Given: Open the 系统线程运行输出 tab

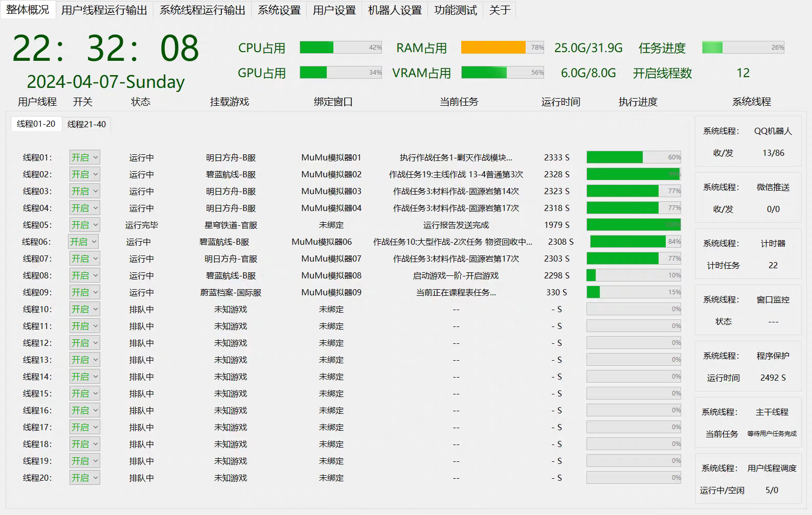Looking at the screenshot, I should coord(202,10).
